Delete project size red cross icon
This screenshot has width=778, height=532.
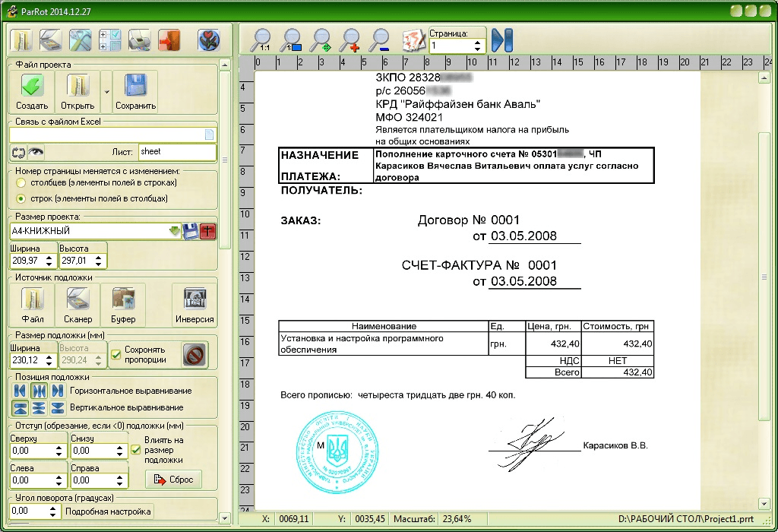click(x=208, y=231)
